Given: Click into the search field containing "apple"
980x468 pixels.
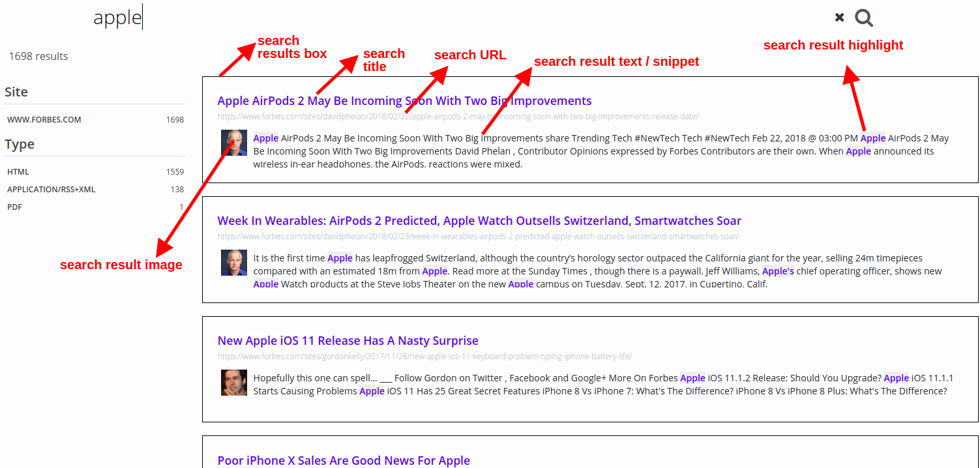Looking at the screenshot, I should pos(391,18).
